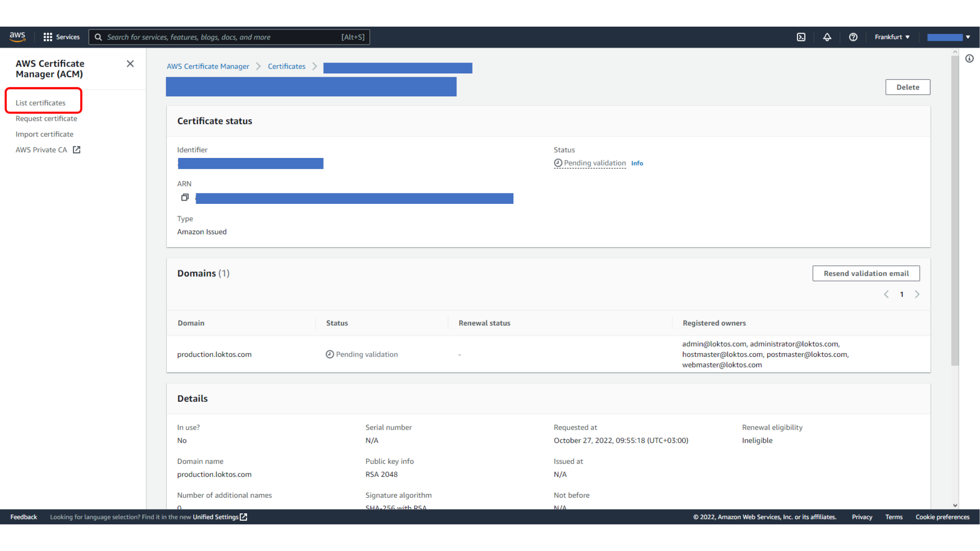The image size is (980, 551).
Task: Click the Delete button
Action: (908, 87)
